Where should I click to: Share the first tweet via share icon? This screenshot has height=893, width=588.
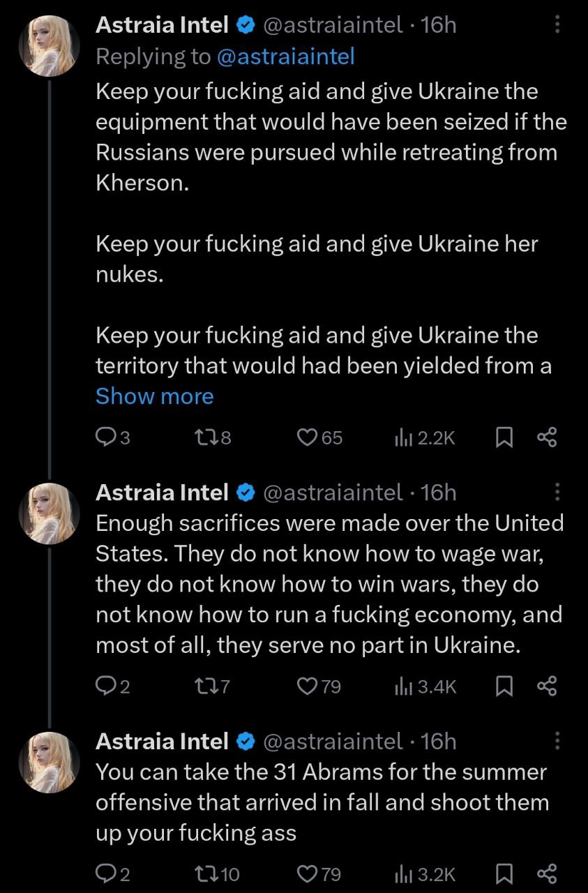click(x=548, y=437)
